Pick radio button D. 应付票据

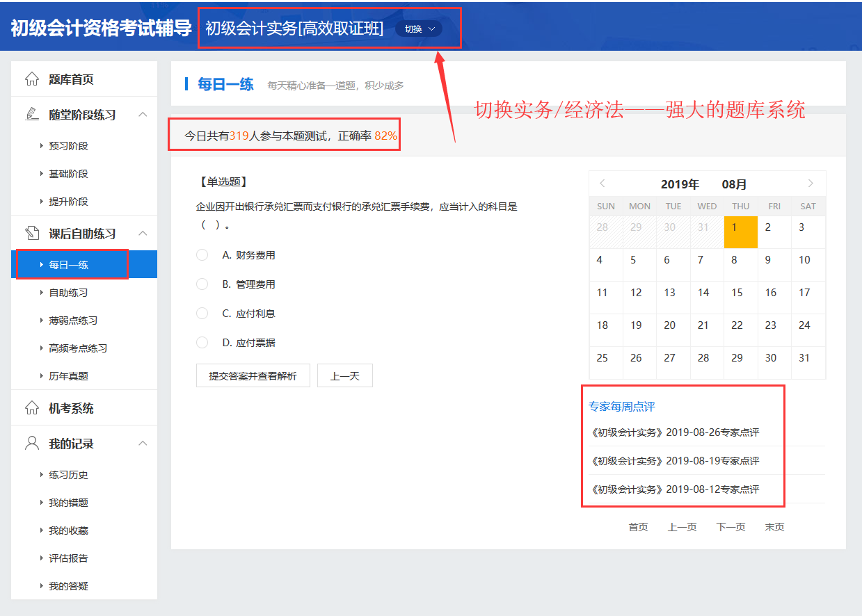tap(202, 343)
